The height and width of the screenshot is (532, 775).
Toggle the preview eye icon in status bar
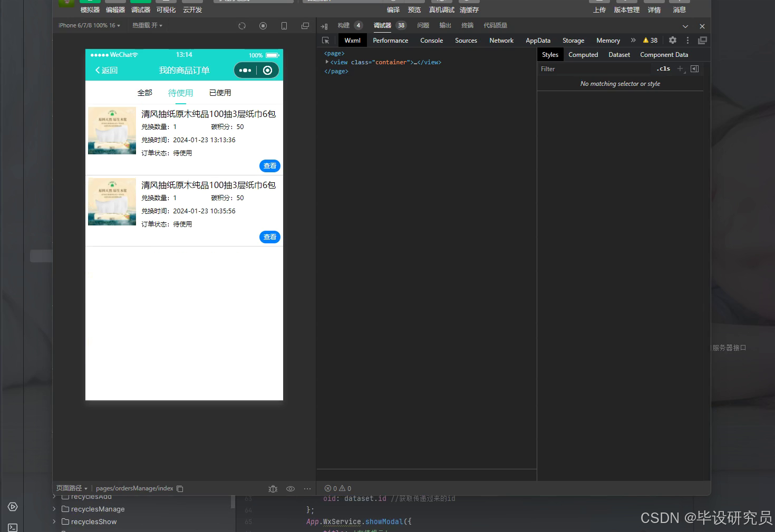click(290, 489)
